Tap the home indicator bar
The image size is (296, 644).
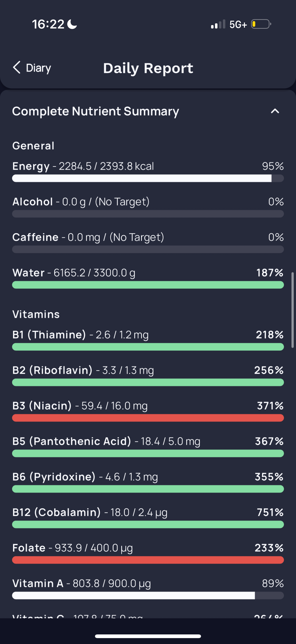(148, 636)
